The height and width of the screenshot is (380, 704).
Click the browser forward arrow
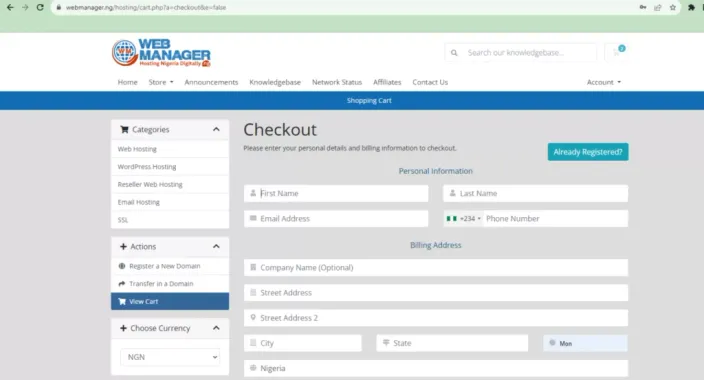pos(25,7)
